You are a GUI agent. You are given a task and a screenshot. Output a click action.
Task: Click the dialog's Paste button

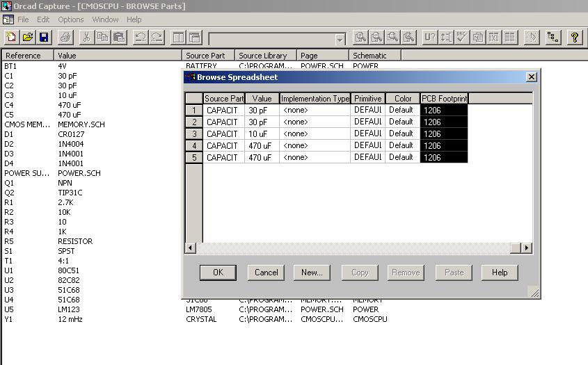pyautogui.click(x=454, y=273)
